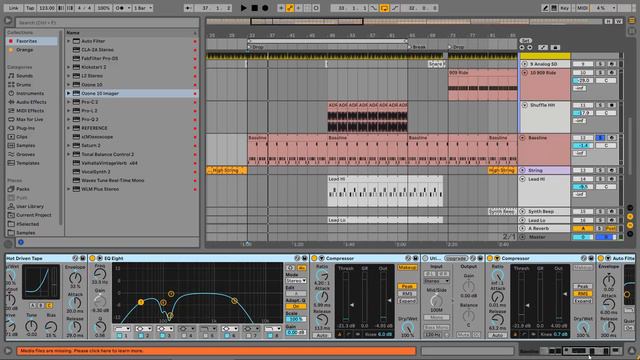Toggle the metronome in the control bar
The height and width of the screenshot is (360, 640).
pyautogui.click(x=120, y=8)
